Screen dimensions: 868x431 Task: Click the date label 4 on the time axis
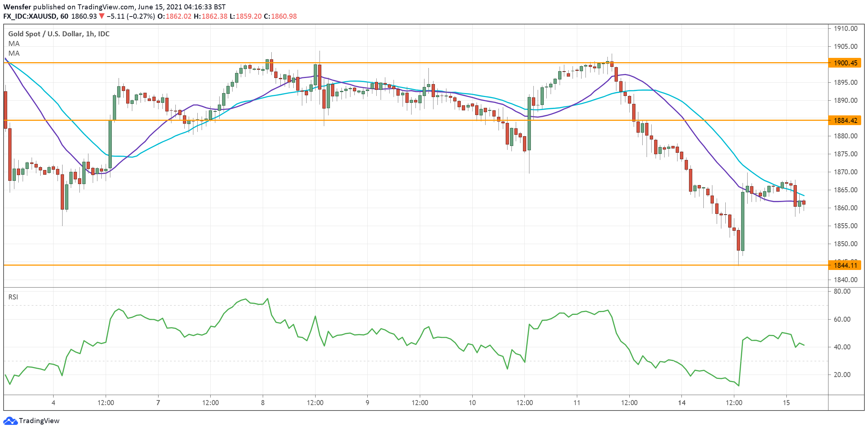point(53,403)
